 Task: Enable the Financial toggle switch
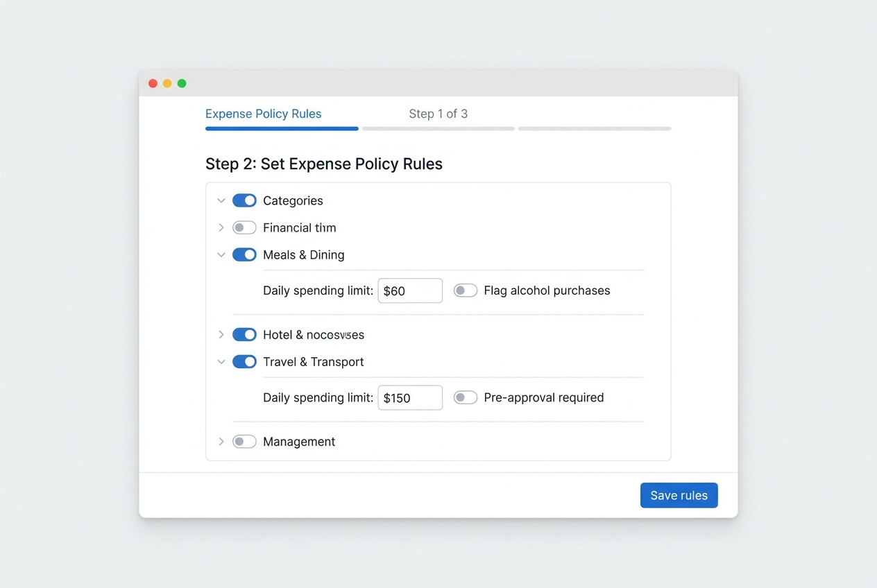coord(244,227)
